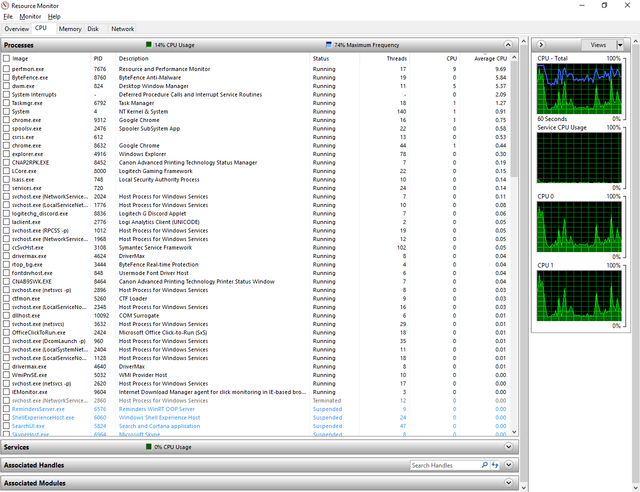This screenshot has height=492, width=640.
Task: Switch to the Overview tab
Action: coord(17,29)
